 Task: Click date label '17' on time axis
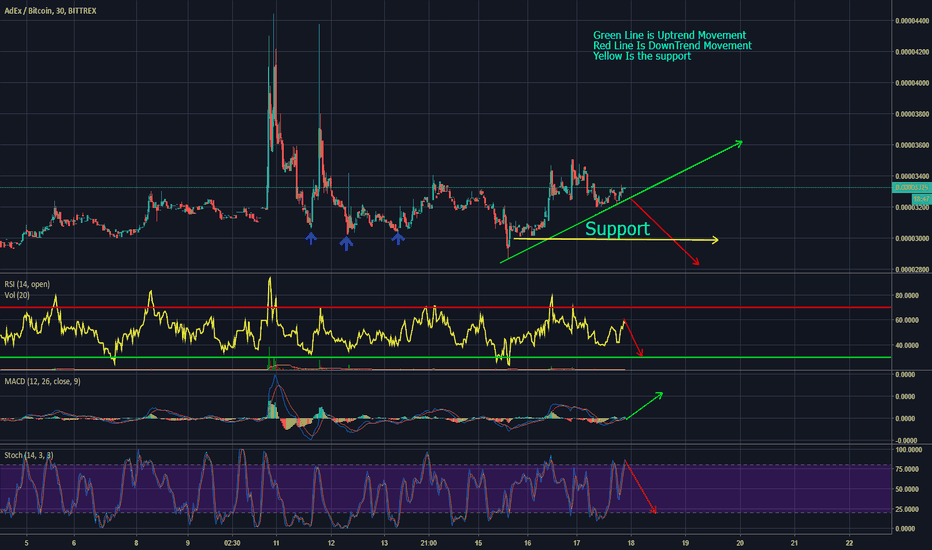tap(577, 543)
